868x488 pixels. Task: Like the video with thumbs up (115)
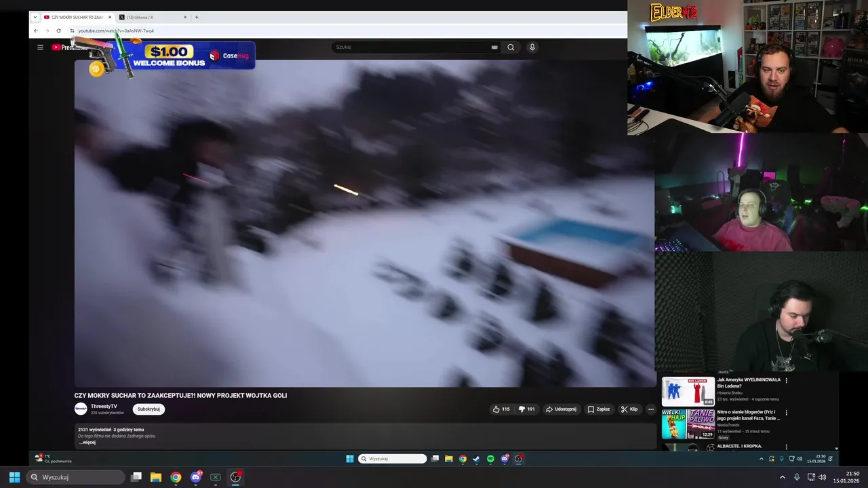(x=501, y=409)
